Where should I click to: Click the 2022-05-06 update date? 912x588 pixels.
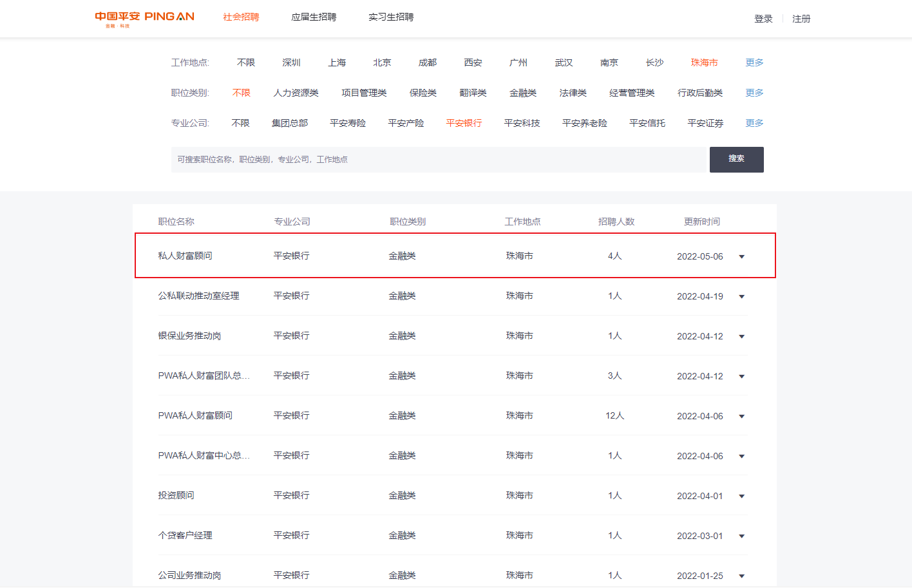(700, 256)
